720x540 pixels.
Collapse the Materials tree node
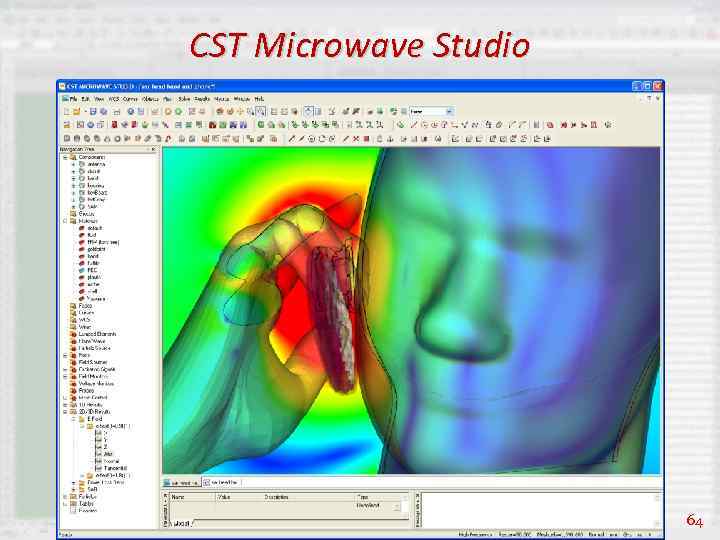pyautogui.click(x=65, y=221)
